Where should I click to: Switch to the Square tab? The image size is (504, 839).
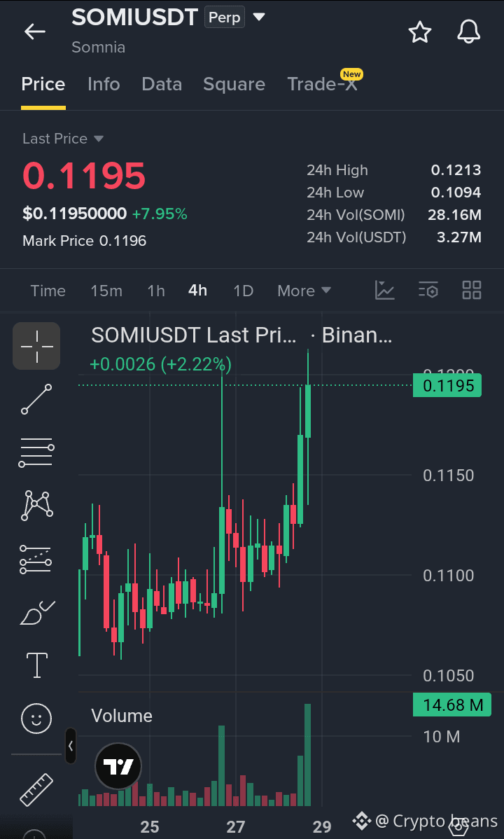(x=234, y=84)
